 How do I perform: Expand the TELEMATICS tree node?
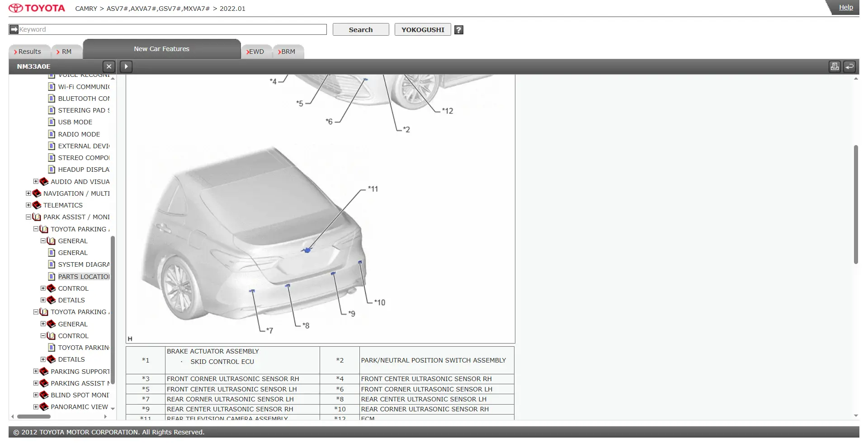point(28,205)
